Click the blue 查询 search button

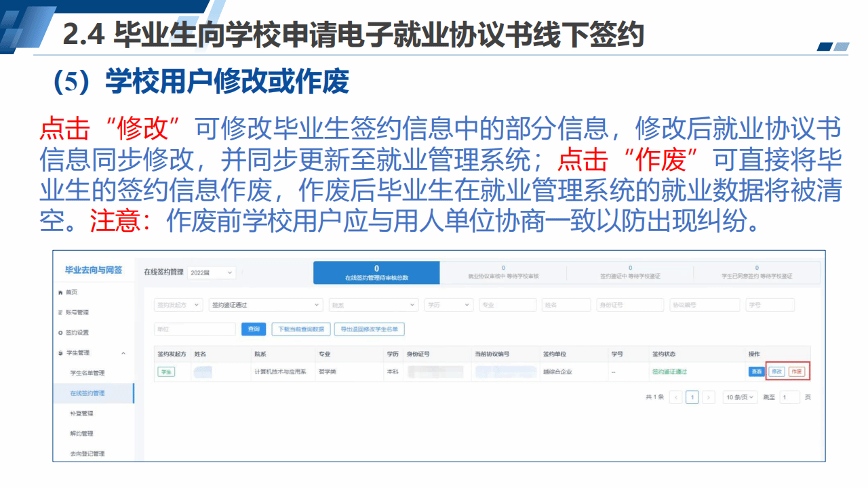point(254,329)
